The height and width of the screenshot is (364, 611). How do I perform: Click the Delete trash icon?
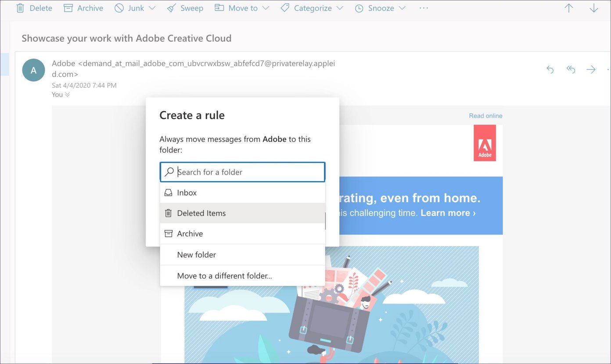click(20, 7)
